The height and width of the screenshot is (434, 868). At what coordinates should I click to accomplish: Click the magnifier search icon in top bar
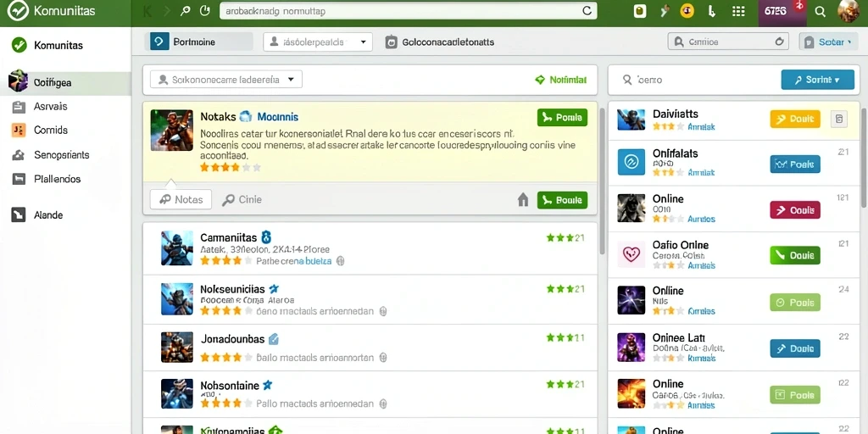821,12
